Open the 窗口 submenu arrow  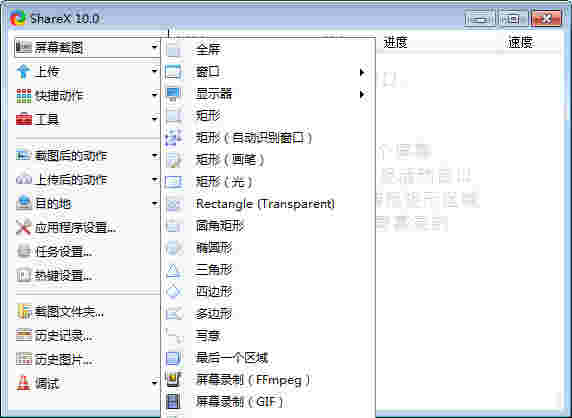[362, 72]
